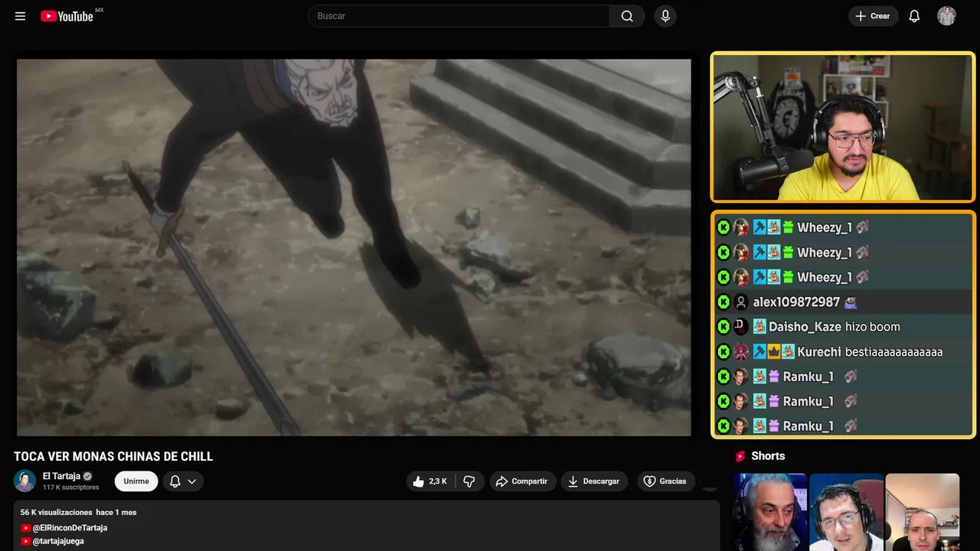Click the magnifier search button
The image size is (980, 551).
pos(627,16)
